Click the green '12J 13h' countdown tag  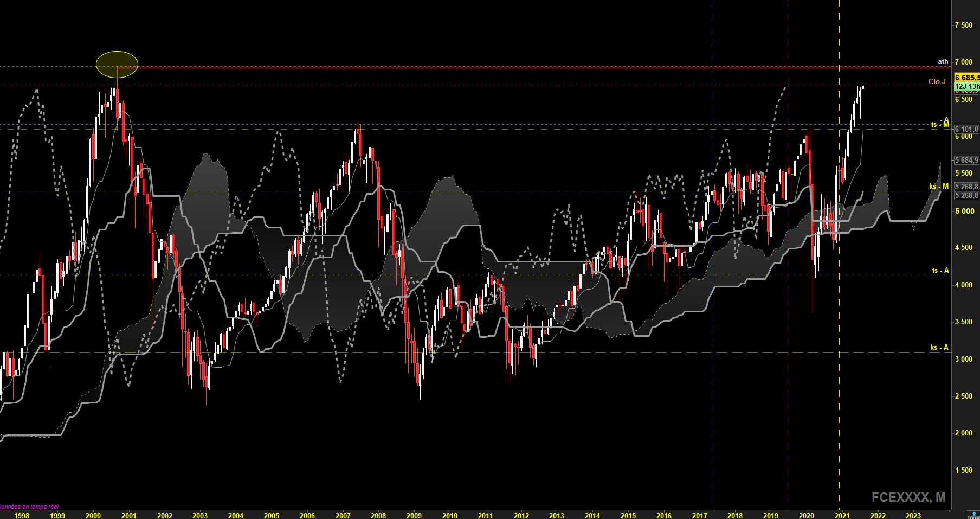pyautogui.click(x=966, y=87)
